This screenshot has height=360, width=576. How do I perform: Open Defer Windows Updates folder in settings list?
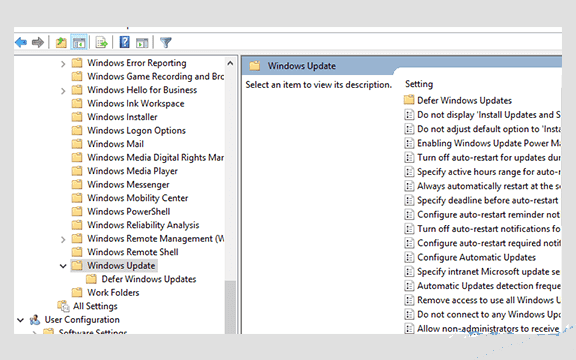pos(458,100)
